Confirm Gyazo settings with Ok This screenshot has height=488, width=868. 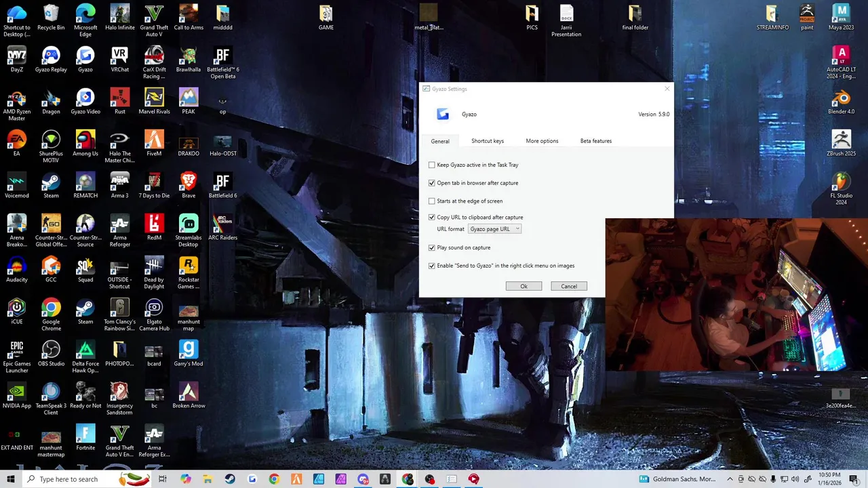tap(524, 286)
